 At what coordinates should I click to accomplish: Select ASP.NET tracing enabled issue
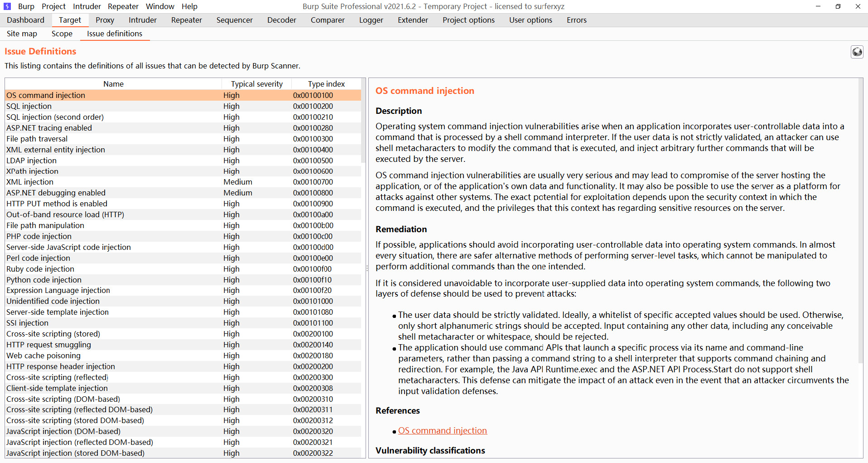(183, 128)
